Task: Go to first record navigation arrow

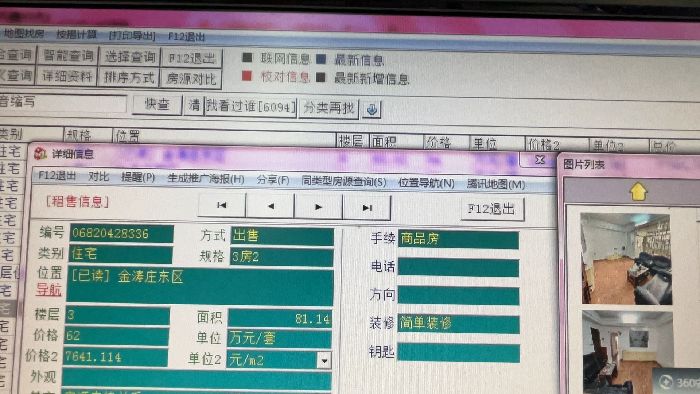Action: pos(221,206)
